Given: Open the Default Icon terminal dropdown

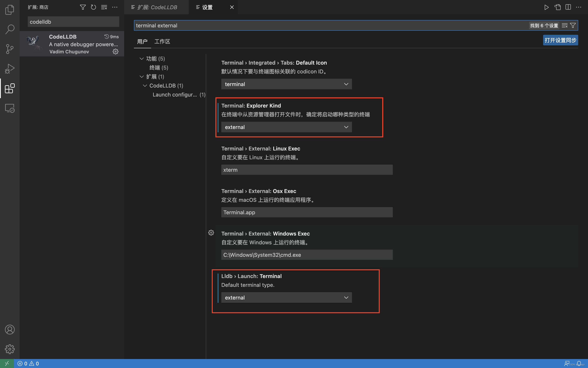Looking at the screenshot, I should (x=286, y=84).
